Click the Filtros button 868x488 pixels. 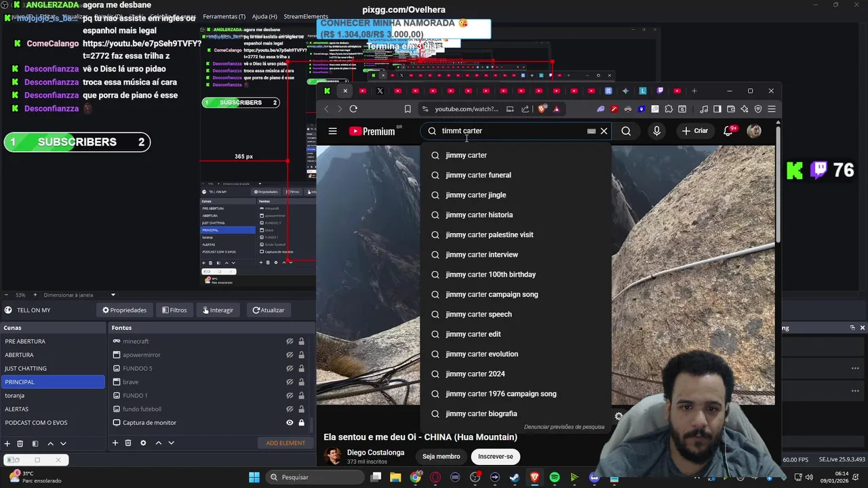click(x=174, y=310)
